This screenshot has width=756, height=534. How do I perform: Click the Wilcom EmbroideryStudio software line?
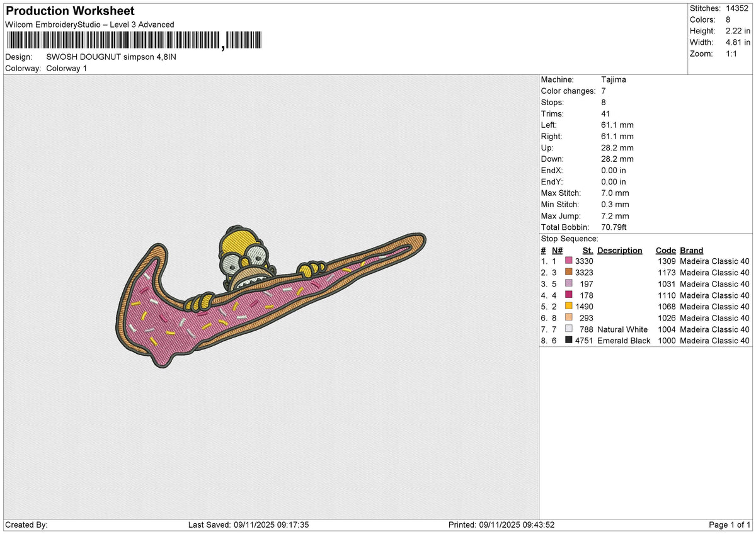pos(89,25)
